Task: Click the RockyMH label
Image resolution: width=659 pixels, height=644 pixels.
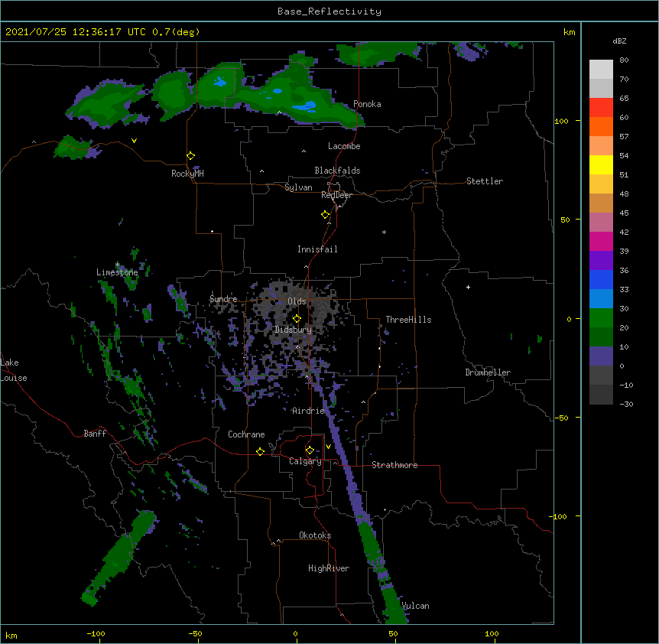Action: coord(187,174)
